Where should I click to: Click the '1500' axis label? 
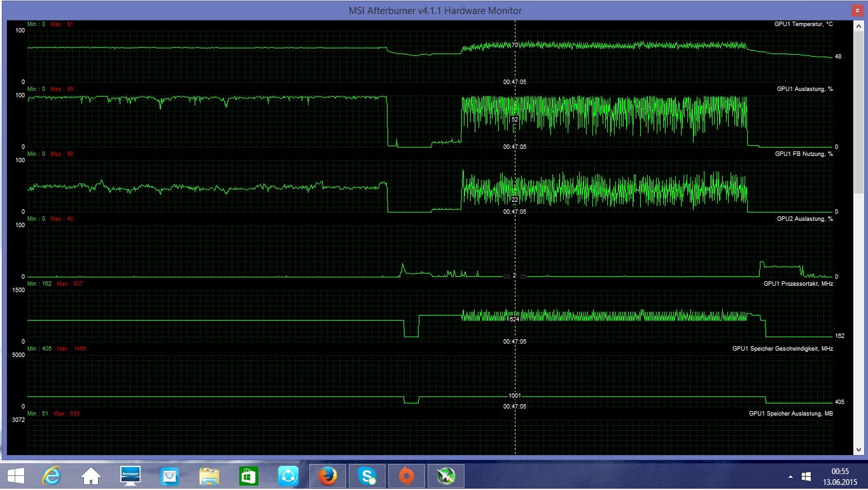point(18,290)
